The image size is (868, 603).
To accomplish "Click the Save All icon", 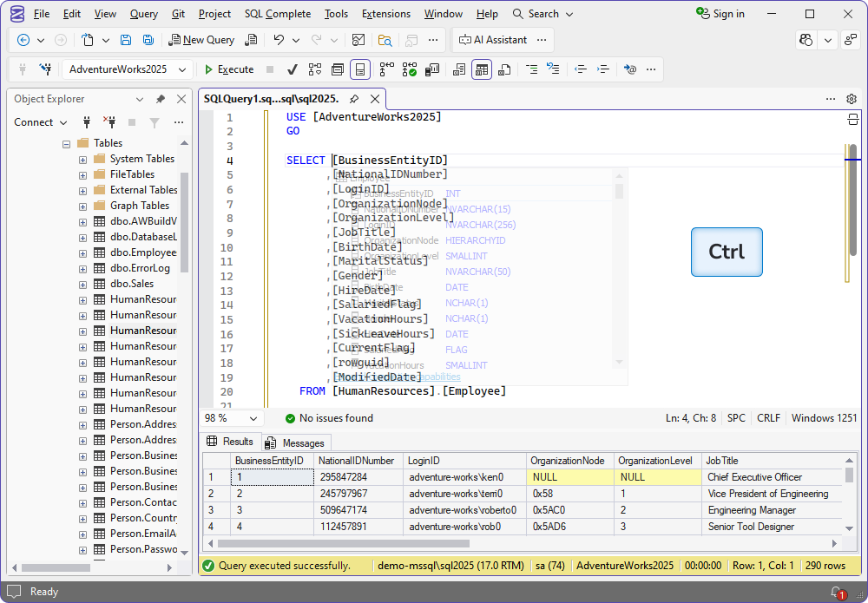I will (148, 40).
